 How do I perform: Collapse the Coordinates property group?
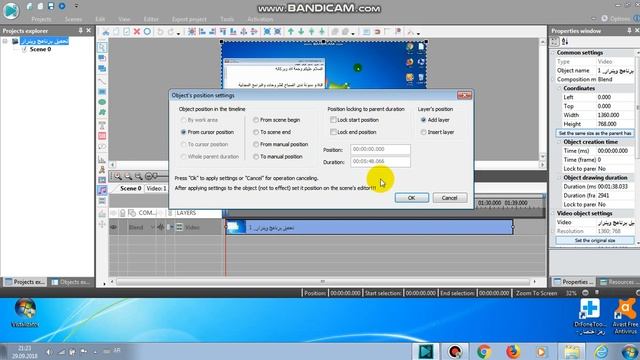[x=560, y=88]
